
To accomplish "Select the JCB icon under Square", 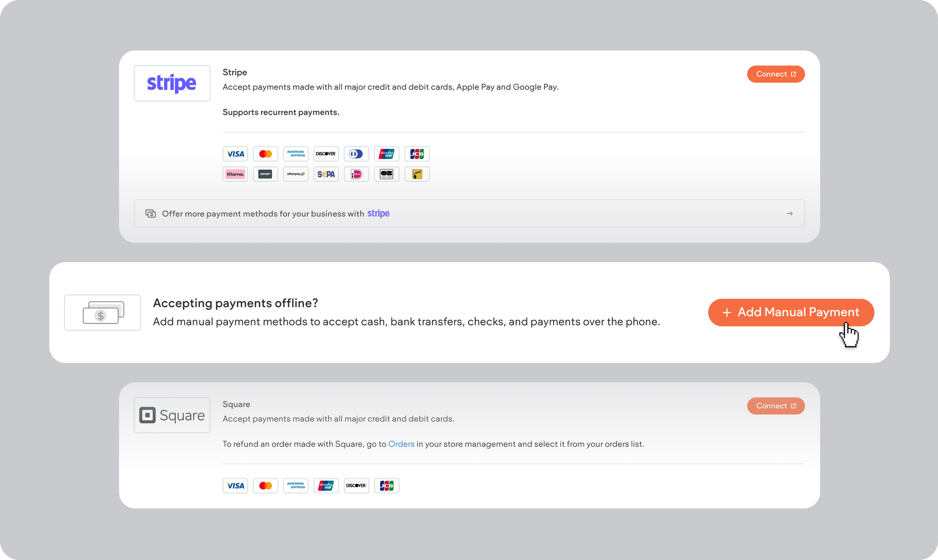I will point(386,485).
